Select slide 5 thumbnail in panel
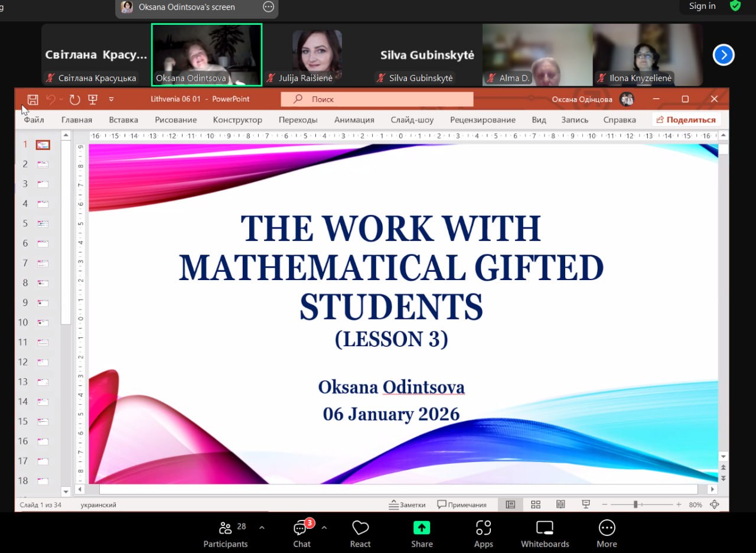The width and height of the screenshot is (756, 553). [43, 223]
